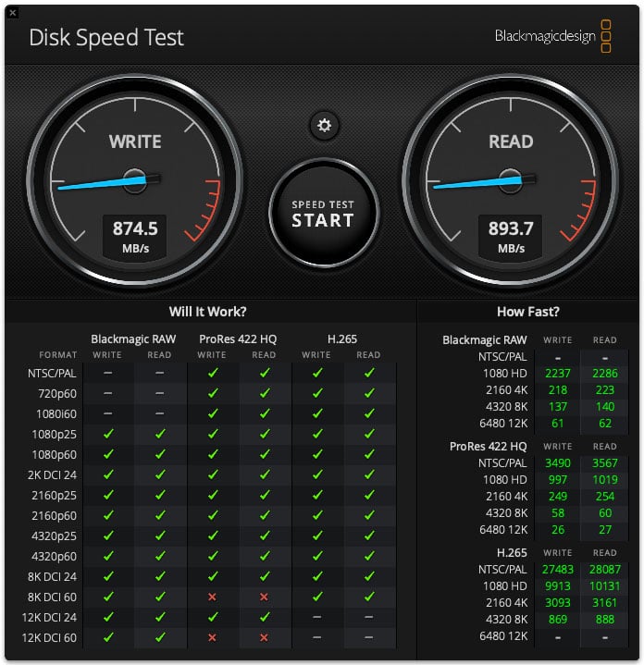Click red X for ProRes read 12K DCI 60
This screenshot has width=644, height=665.
point(264,637)
